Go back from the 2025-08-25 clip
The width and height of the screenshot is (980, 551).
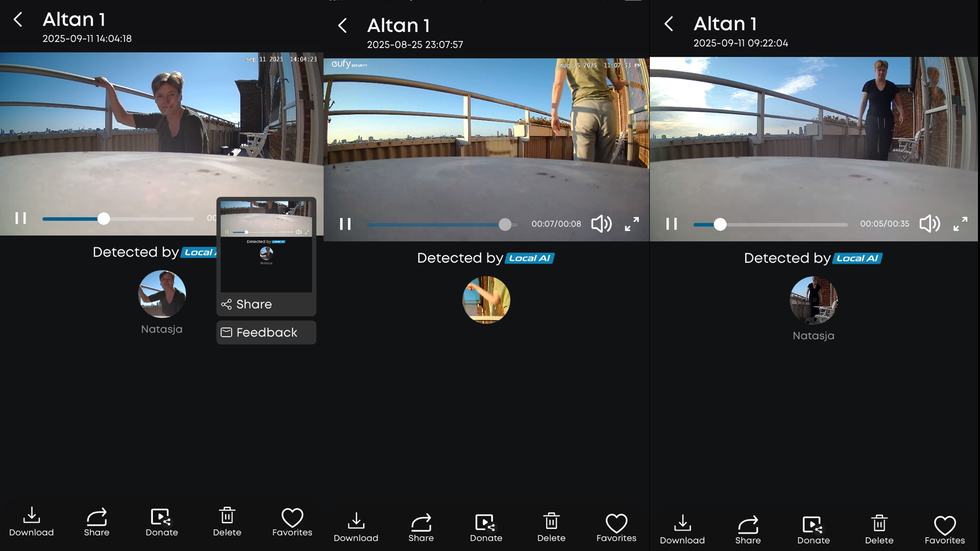click(x=342, y=26)
